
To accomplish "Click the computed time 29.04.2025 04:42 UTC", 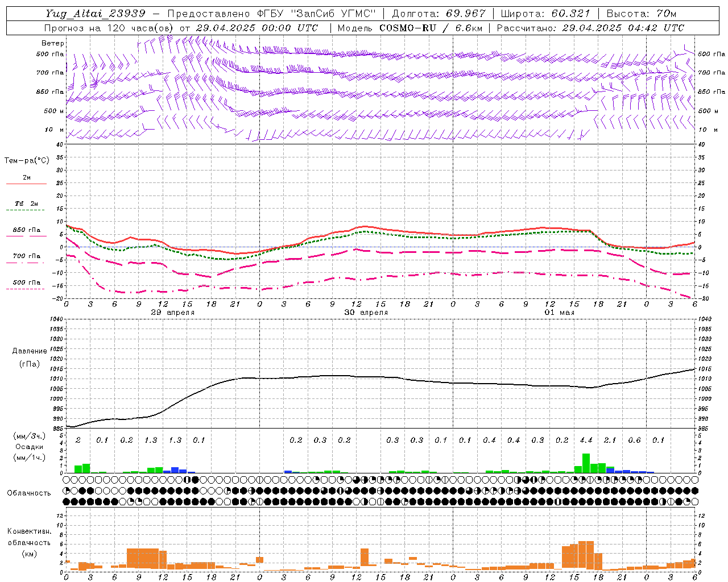I will coord(623,27).
